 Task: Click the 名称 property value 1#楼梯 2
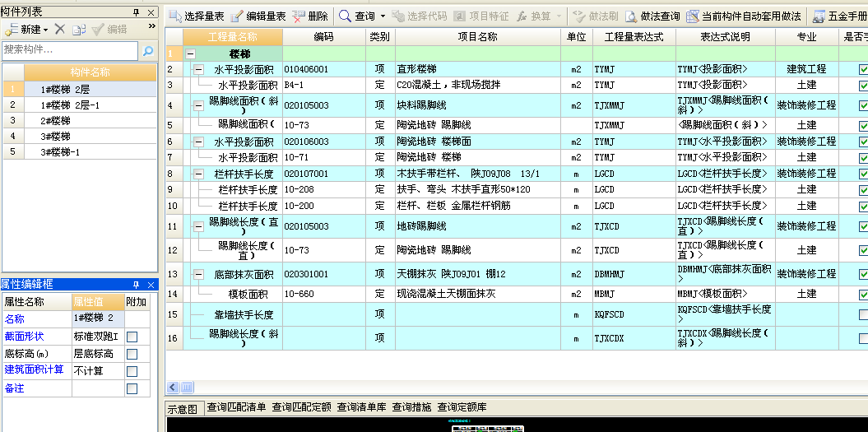pos(98,318)
